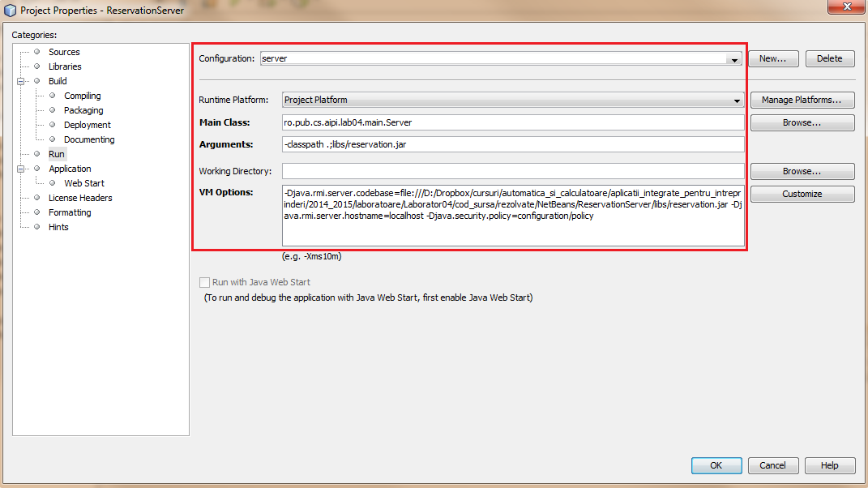Open the Packaging category
The width and height of the screenshot is (868, 488).
pyautogui.click(x=83, y=110)
